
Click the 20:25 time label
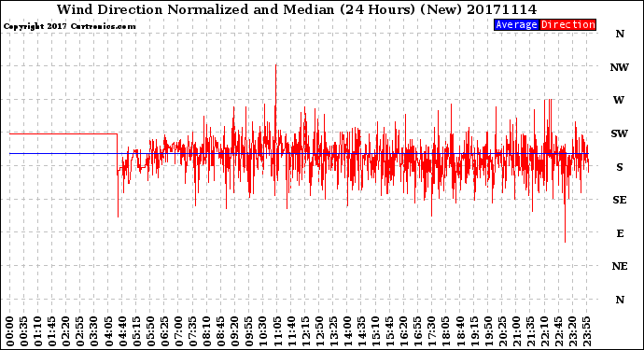[x=502, y=331]
